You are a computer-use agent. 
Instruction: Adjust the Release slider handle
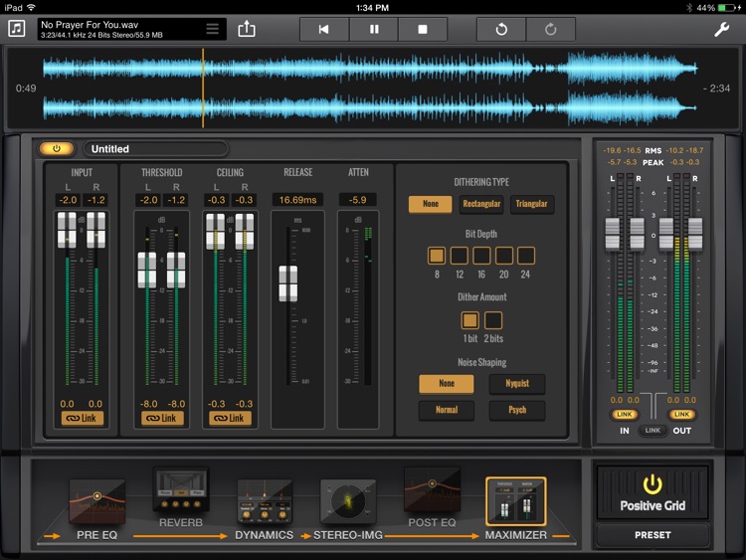tap(287, 283)
